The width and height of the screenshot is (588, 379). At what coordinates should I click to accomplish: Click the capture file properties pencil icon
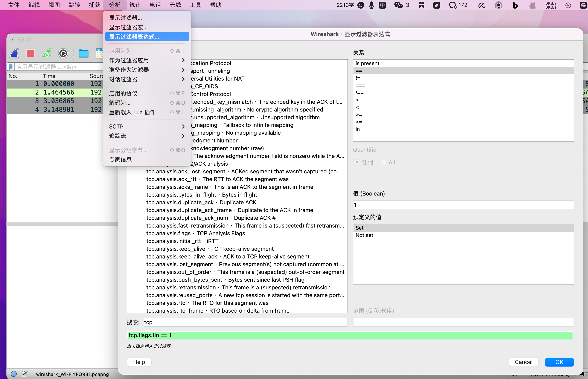(24, 374)
